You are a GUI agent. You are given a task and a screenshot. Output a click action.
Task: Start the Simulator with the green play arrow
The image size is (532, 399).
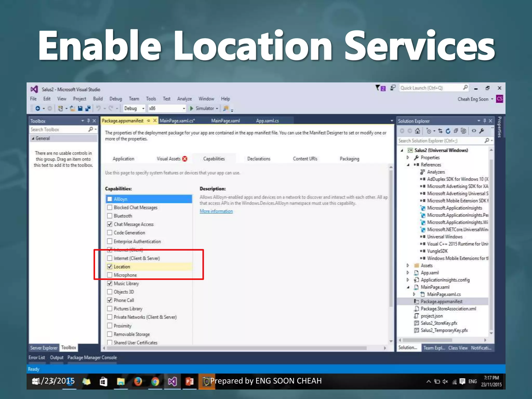point(192,109)
